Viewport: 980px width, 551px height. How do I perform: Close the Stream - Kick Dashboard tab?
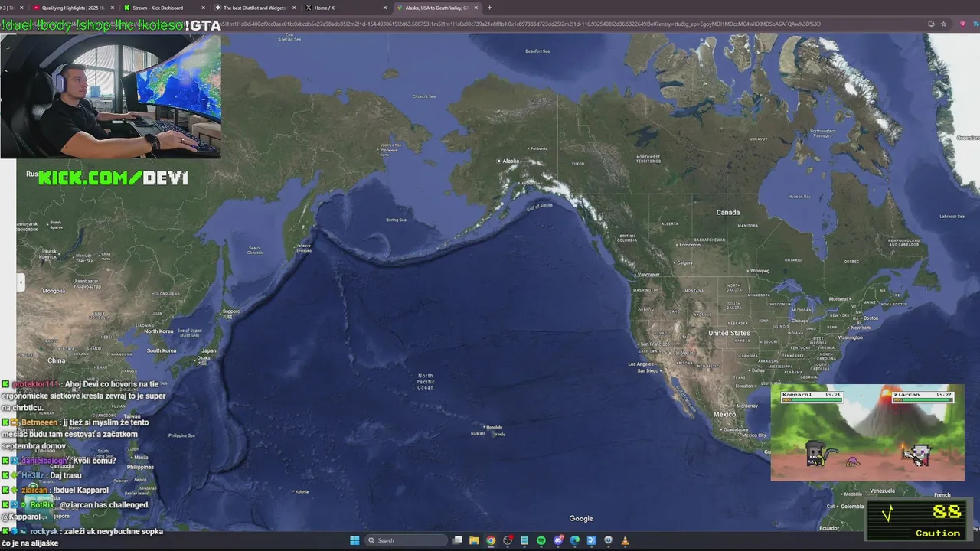tap(203, 8)
